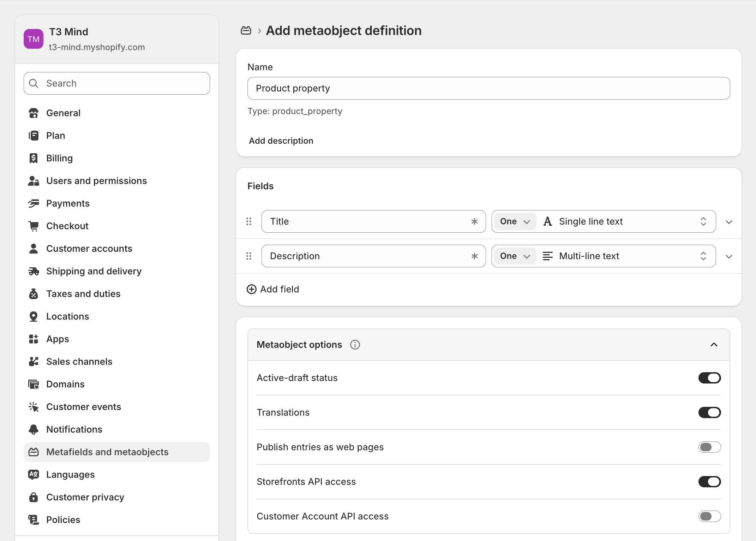Click the metaobjects breadcrumb icon beside the title
The image size is (756, 541).
246,31
